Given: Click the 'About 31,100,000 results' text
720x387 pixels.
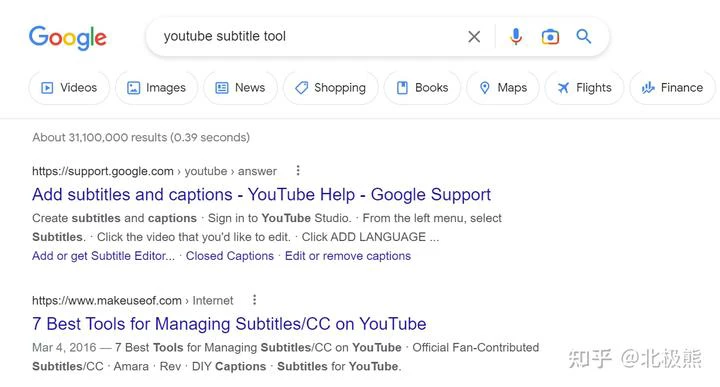Looking at the screenshot, I should tap(141, 137).
